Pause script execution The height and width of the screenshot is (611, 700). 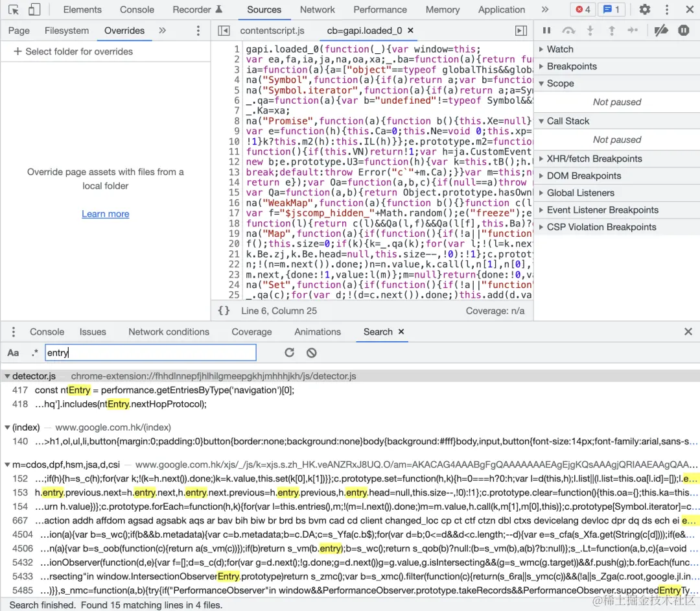pyautogui.click(x=546, y=30)
